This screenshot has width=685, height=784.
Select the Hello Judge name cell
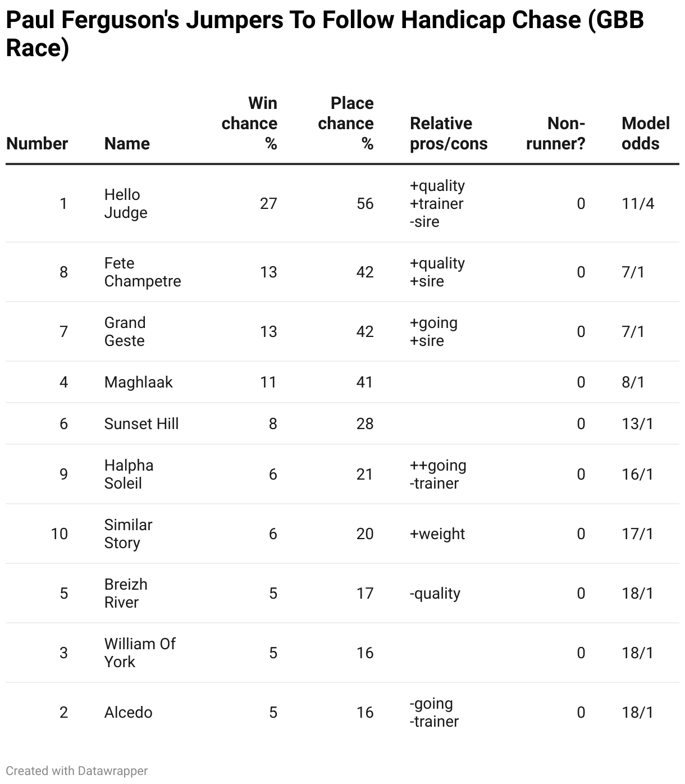126,204
